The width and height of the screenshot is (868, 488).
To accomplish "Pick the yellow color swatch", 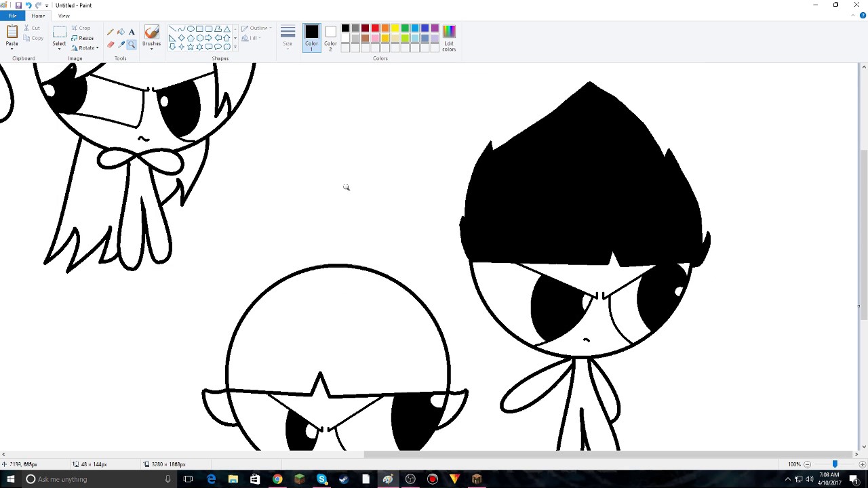I will coord(395,28).
